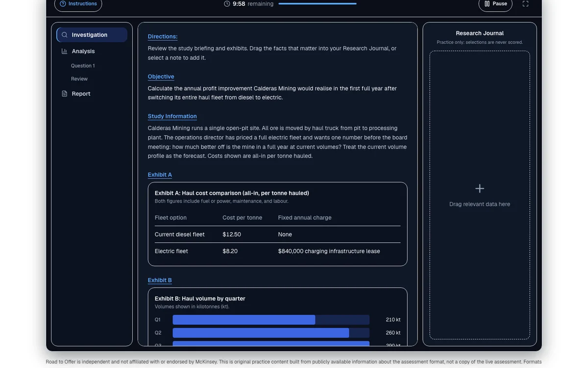Click the 'Fleet option' column header
588x368 pixels.
point(171,218)
